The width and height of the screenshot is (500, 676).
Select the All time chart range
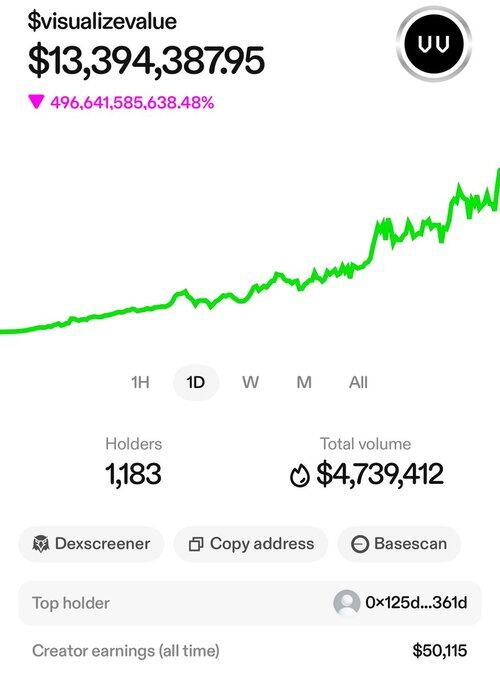tap(358, 382)
